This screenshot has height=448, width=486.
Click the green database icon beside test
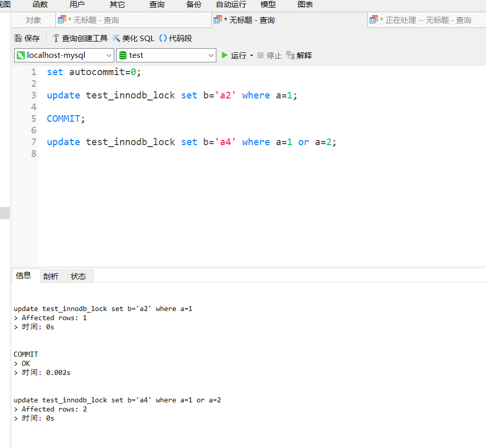[x=123, y=55]
